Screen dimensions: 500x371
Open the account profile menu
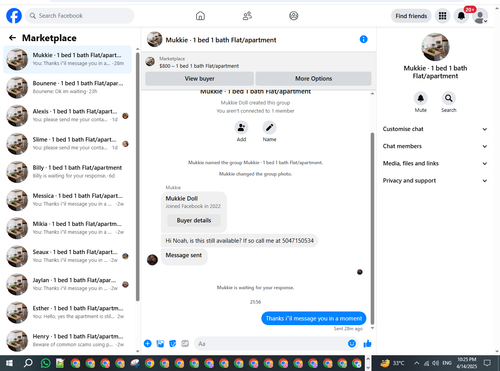point(480,16)
